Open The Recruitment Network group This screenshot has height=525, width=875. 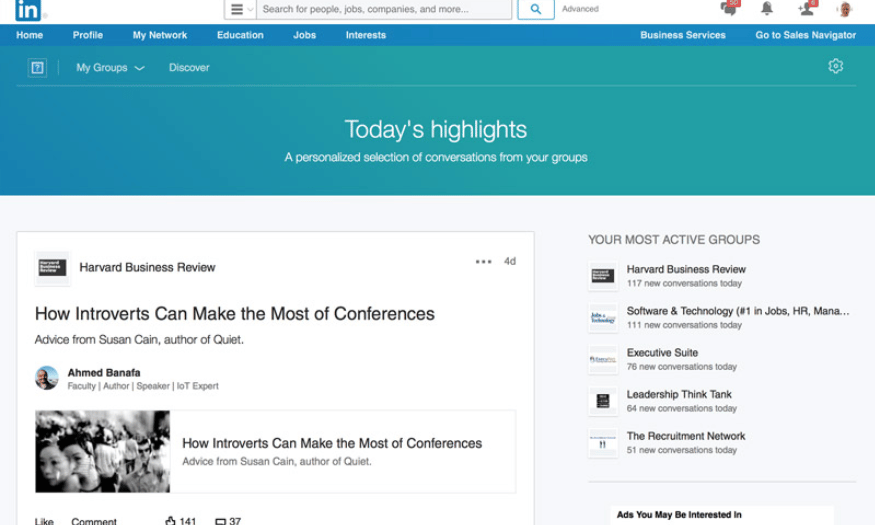click(686, 436)
